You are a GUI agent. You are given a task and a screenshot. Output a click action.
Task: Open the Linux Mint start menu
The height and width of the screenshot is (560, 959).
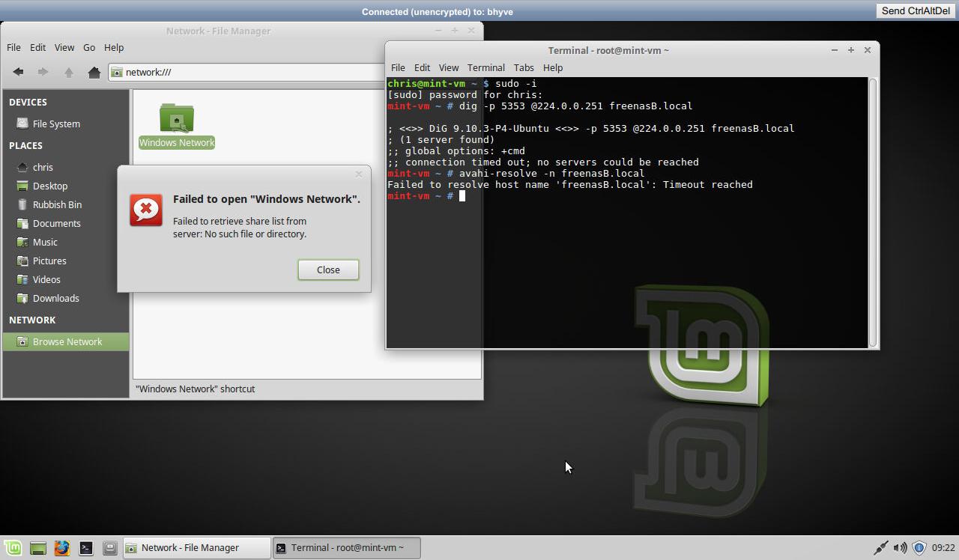(x=13, y=548)
